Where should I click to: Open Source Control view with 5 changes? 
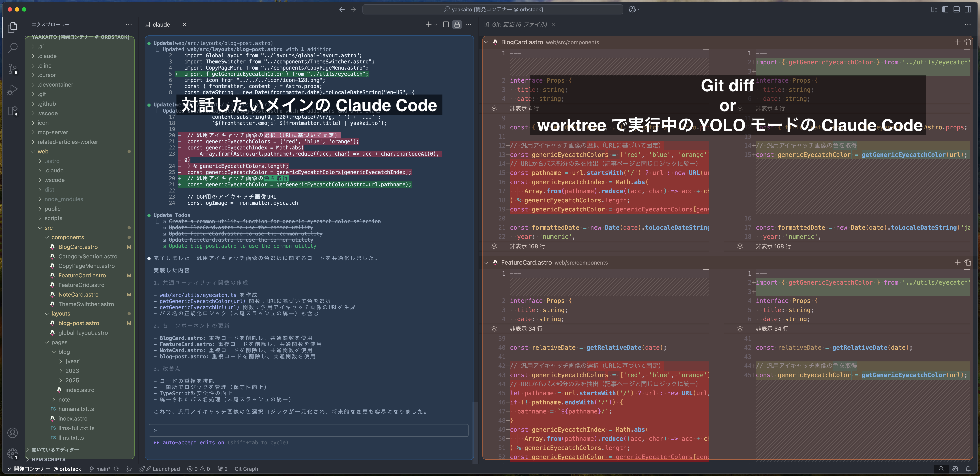point(12,69)
